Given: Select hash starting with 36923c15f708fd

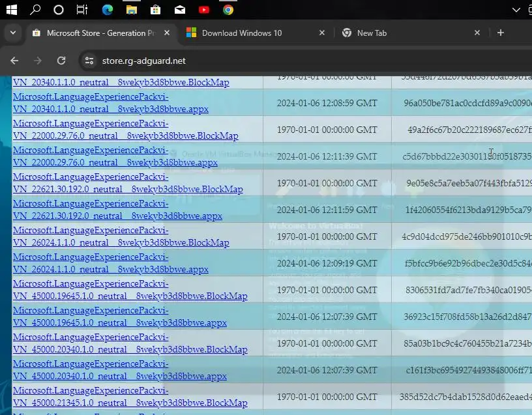Looking at the screenshot, I should tap(468, 317).
